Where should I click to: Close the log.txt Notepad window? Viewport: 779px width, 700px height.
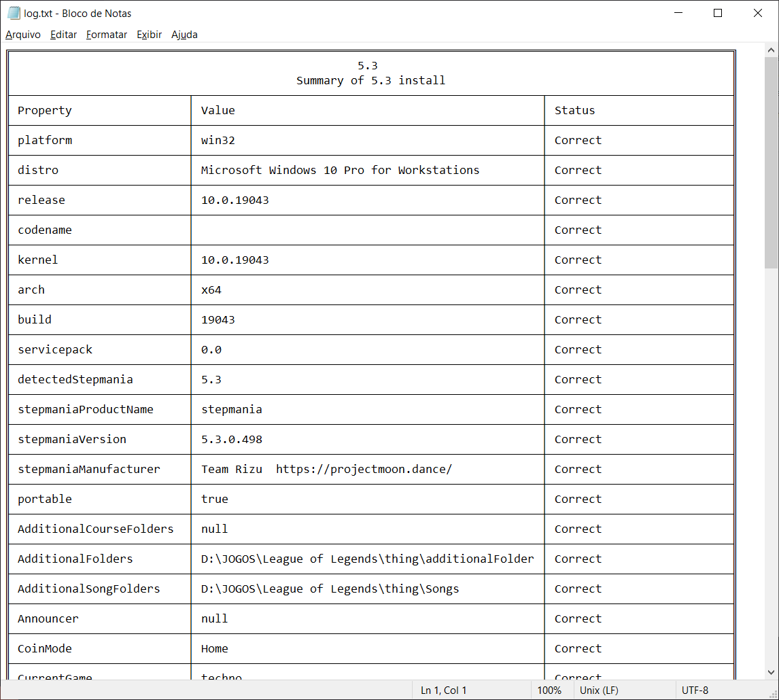click(x=758, y=13)
